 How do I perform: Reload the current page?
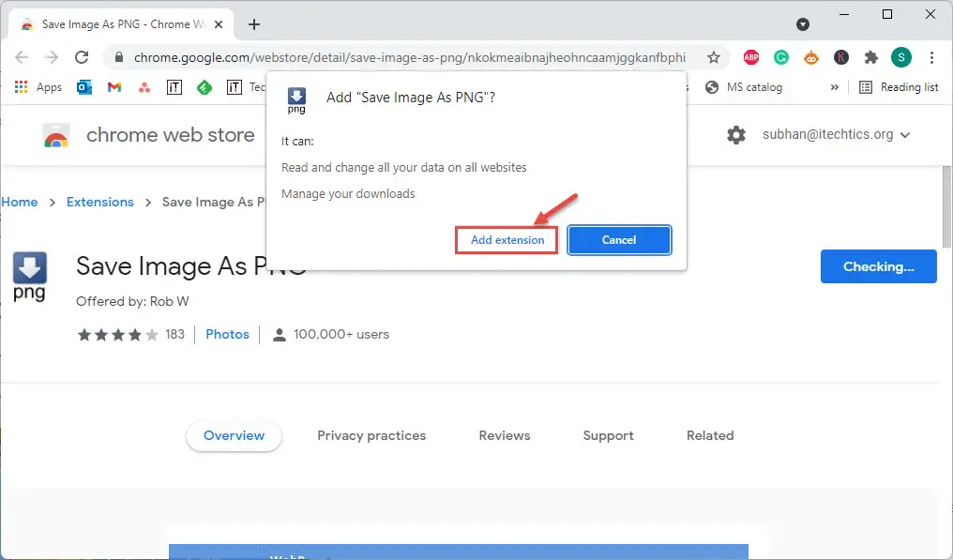coord(82,57)
